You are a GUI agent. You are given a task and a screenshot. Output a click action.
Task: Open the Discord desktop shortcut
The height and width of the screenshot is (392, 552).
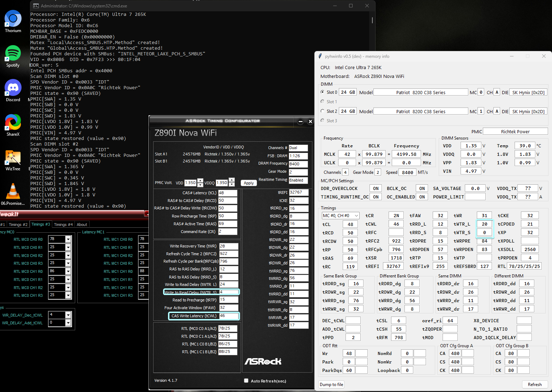pyautogui.click(x=13, y=90)
